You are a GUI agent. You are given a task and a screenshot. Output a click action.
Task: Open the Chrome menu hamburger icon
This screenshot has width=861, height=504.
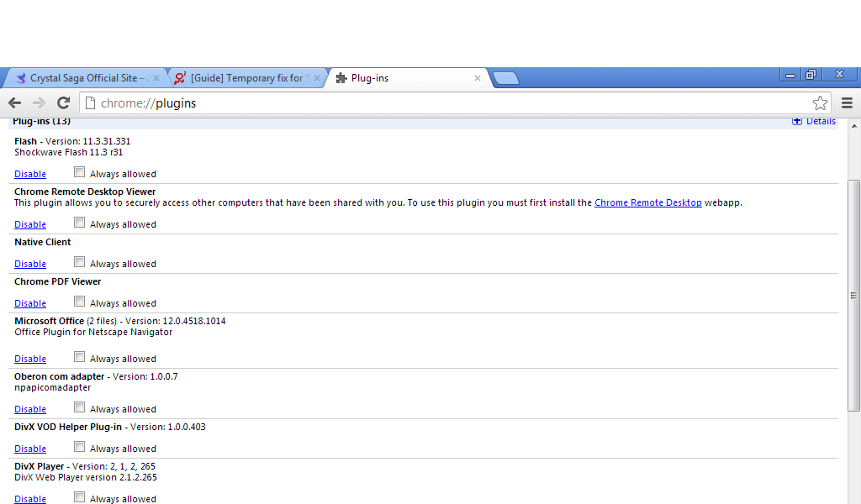pos(847,103)
